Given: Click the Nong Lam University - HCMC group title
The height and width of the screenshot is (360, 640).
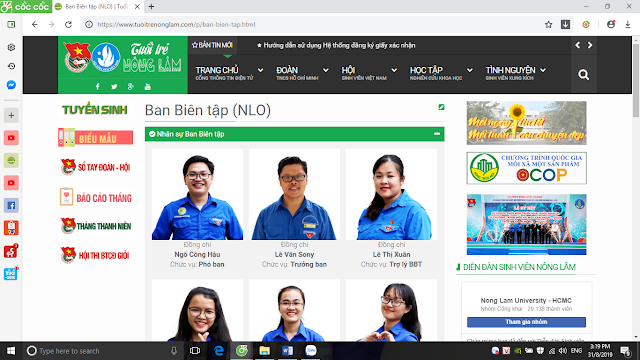Looking at the screenshot, I should (526, 300).
